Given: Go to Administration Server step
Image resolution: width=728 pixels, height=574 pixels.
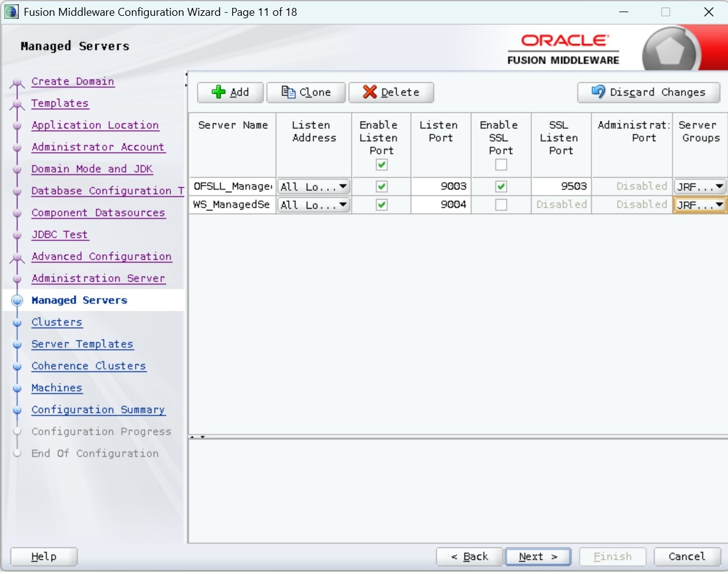Looking at the screenshot, I should pyautogui.click(x=98, y=278).
